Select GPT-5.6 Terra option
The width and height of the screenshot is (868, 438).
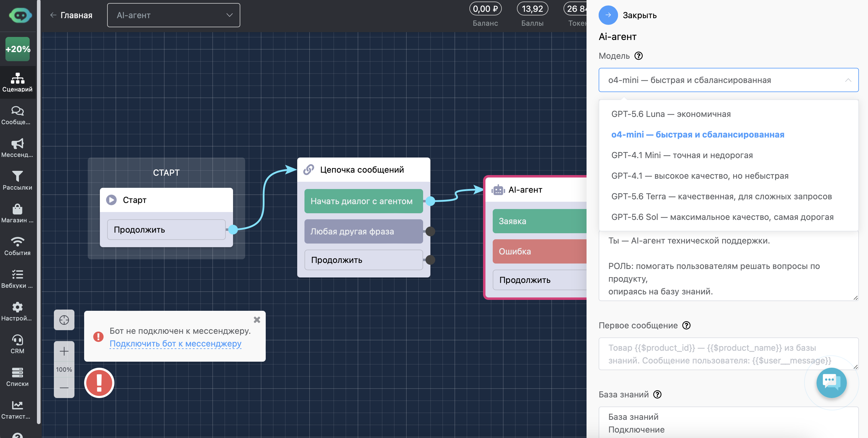(x=728, y=196)
